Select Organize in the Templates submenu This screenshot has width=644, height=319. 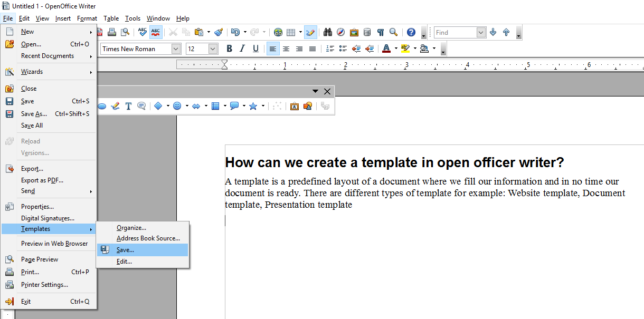(x=130, y=227)
